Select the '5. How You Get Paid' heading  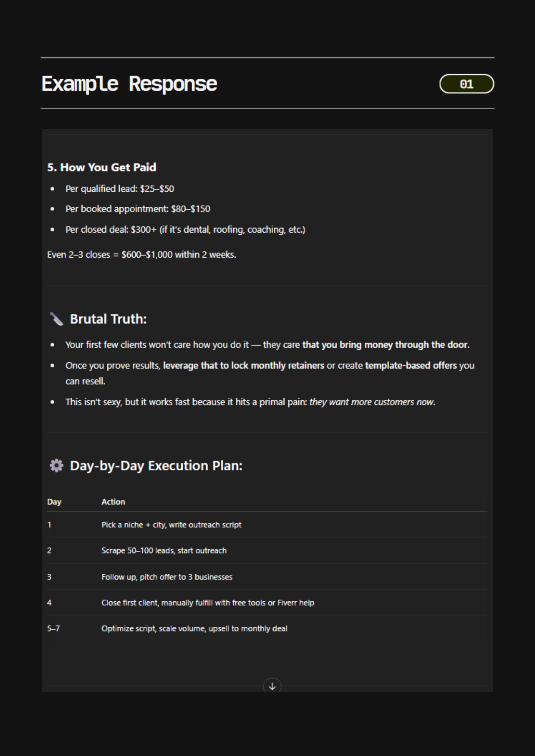102,167
